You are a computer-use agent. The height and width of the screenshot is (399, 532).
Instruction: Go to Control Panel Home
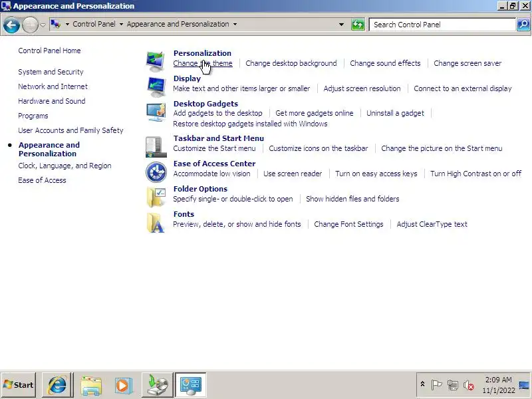49,51
